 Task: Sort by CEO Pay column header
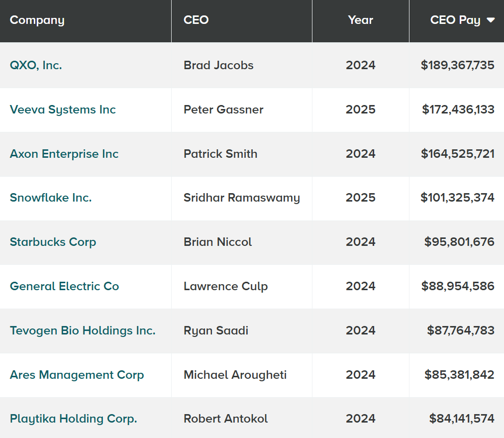pyautogui.click(x=455, y=20)
